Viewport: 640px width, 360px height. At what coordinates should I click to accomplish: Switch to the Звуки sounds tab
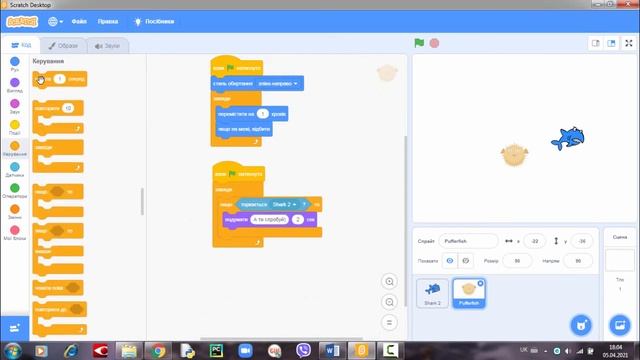click(108, 46)
